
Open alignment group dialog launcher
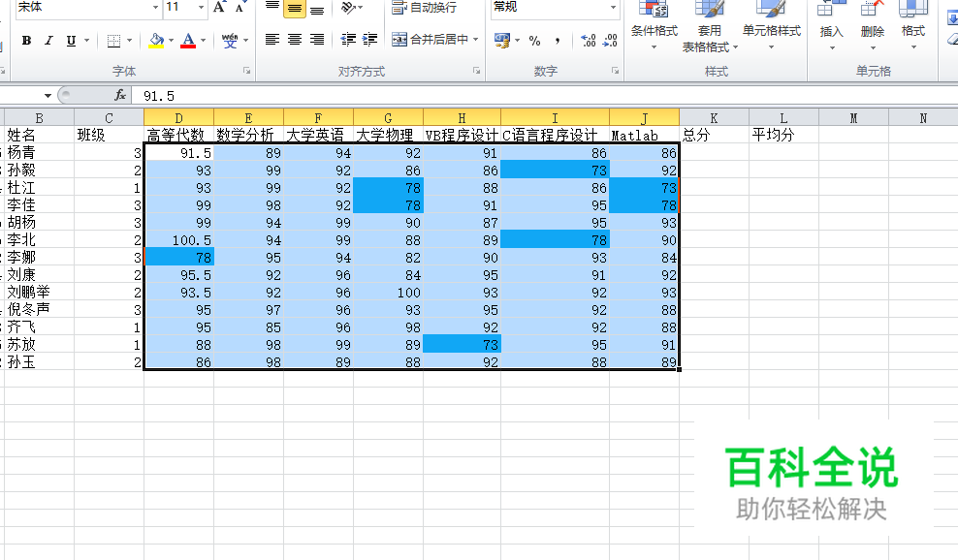pos(476,71)
